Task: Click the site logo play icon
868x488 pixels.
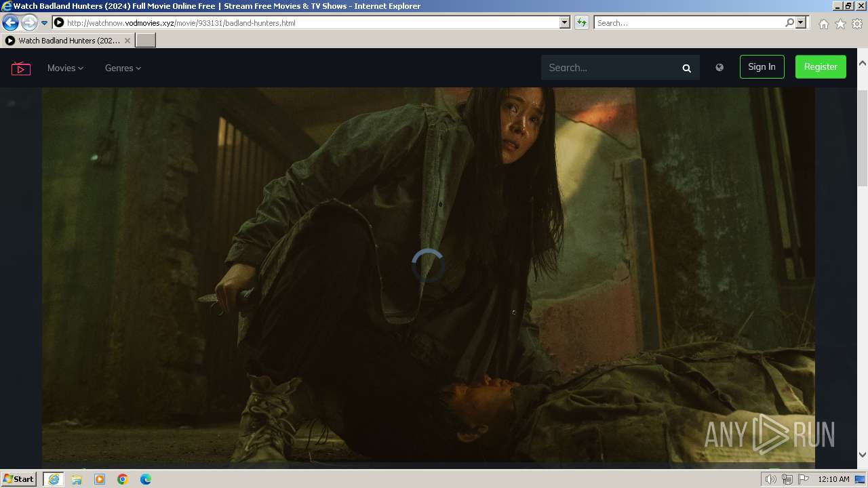Action: (x=21, y=68)
